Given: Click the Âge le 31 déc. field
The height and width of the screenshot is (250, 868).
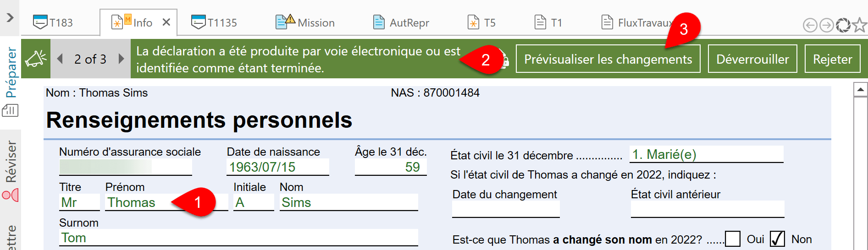Looking at the screenshot, I should pos(391,167).
